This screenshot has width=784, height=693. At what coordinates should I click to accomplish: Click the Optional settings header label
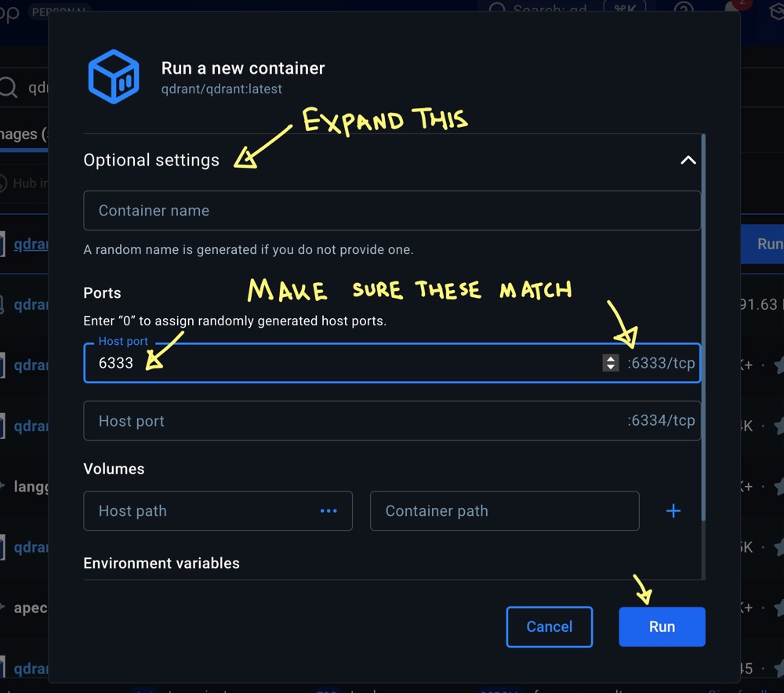(x=151, y=160)
